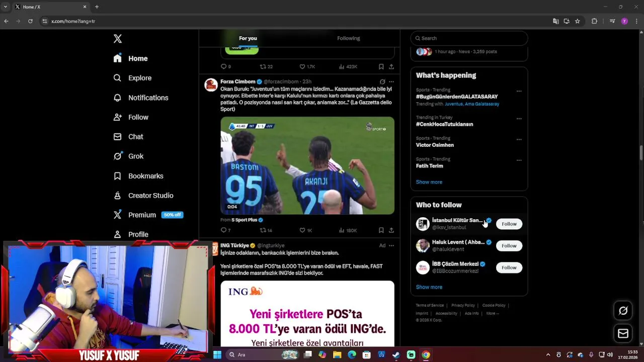Screen dimensions: 644x362
Task: Open Forza Cimbom profile avatar
Action: 211,84
